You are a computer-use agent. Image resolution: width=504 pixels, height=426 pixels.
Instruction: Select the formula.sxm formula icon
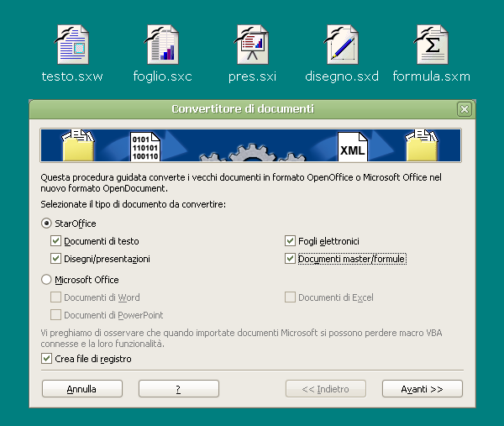(432, 45)
